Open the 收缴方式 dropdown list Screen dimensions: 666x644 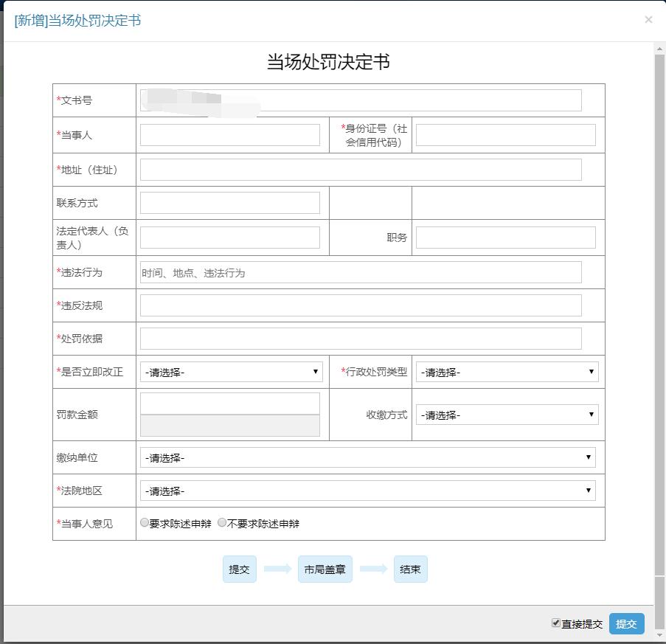pyautogui.click(x=507, y=415)
